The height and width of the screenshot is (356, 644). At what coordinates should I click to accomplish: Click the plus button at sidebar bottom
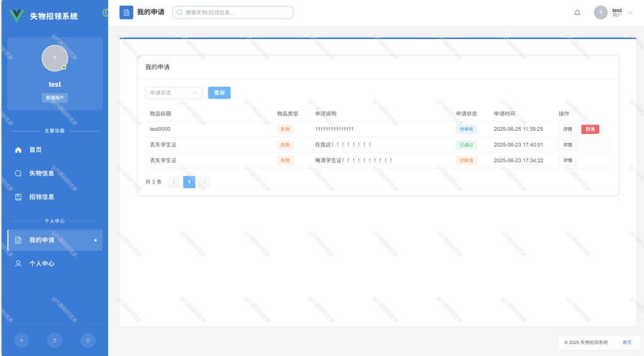(x=21, y=340)
